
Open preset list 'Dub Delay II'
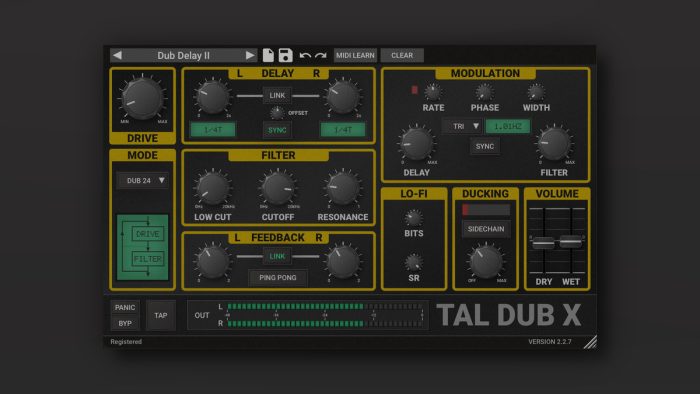tap(183, 55)
